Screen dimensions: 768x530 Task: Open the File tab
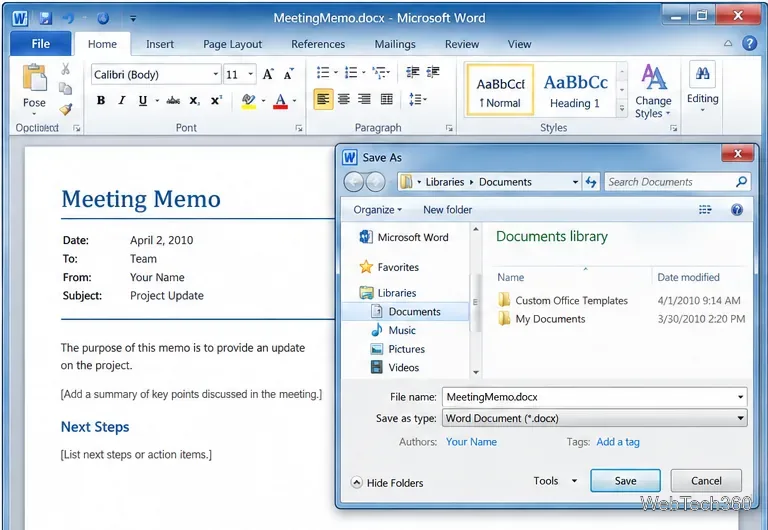(41, 44)
